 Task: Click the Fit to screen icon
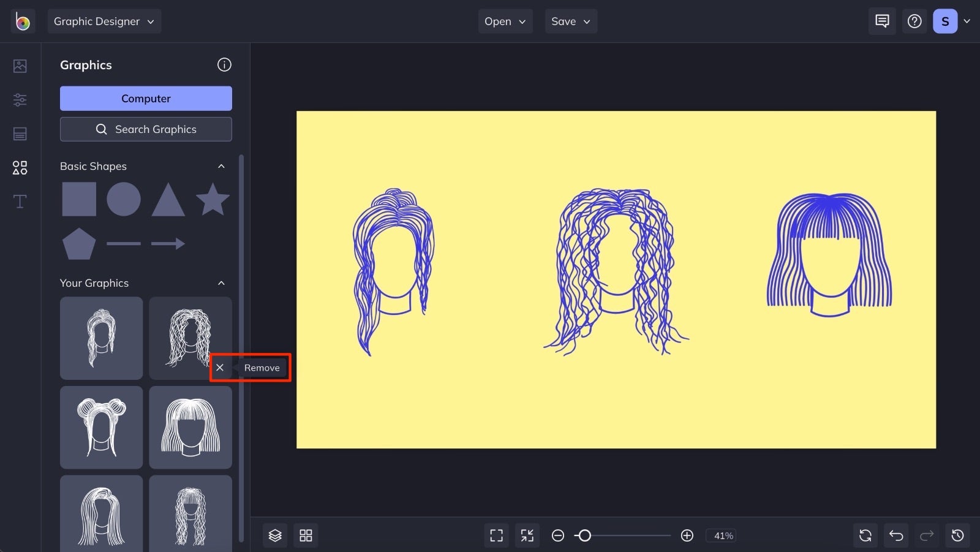[x=496, y=535]
